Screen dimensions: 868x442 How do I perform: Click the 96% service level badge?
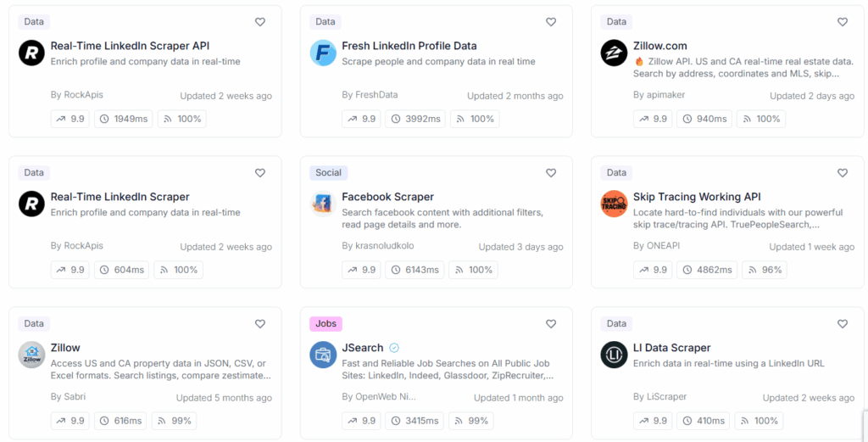point(764,270)
